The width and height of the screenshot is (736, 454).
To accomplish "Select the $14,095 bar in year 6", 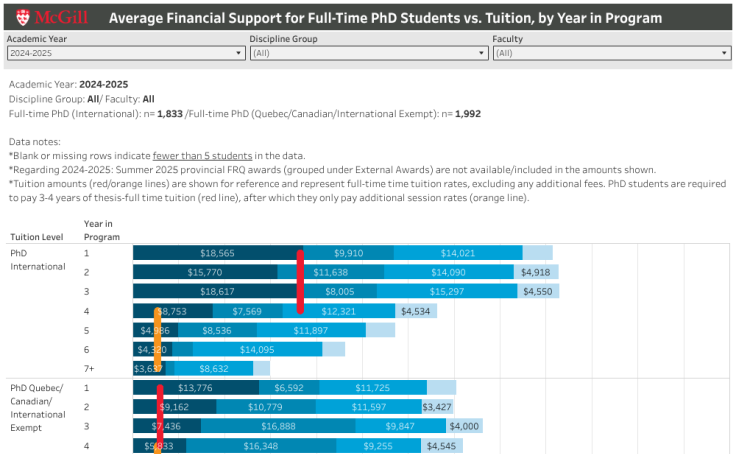I will coord(247,349).
